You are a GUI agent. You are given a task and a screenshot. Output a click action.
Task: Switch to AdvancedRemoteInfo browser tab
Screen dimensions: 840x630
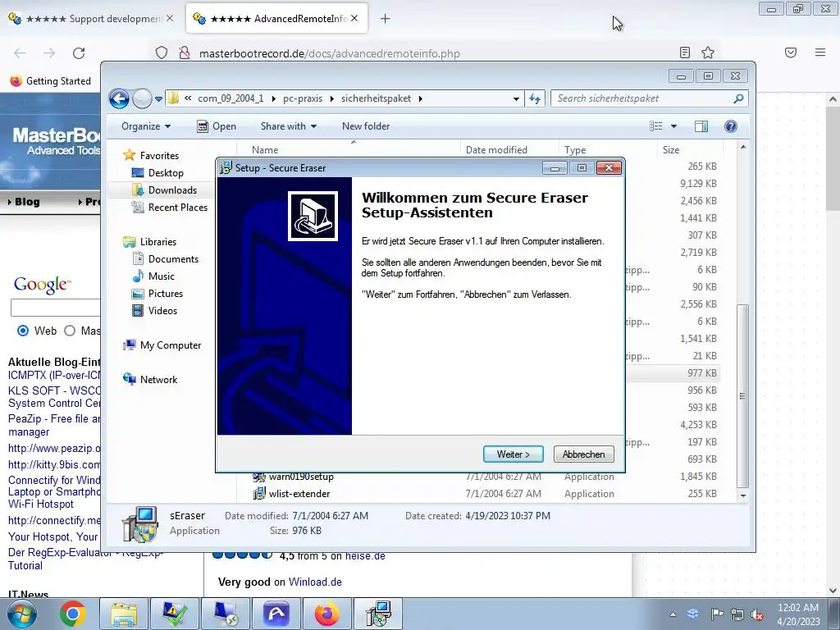click(271, 19)
